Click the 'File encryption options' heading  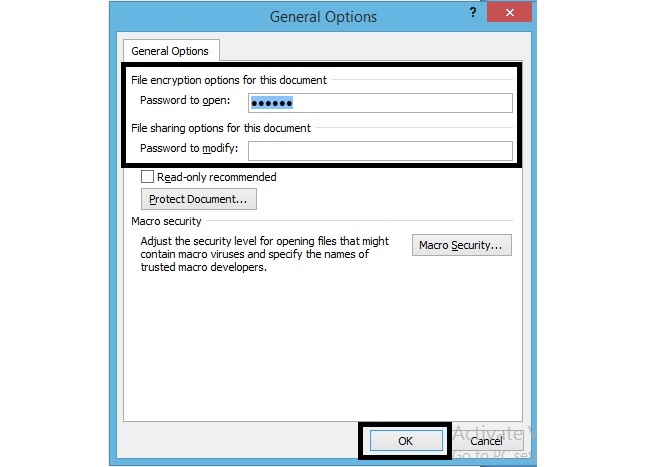click(x=229, y=80)
